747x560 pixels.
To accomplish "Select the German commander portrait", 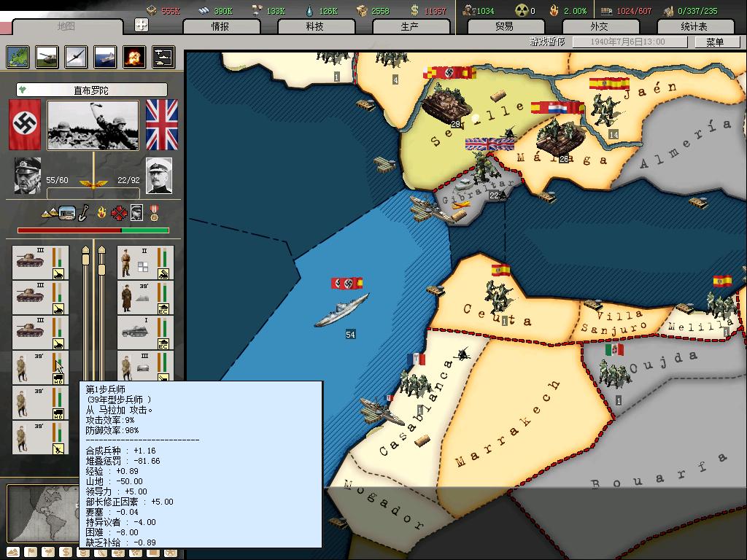I will coord(28,176).
